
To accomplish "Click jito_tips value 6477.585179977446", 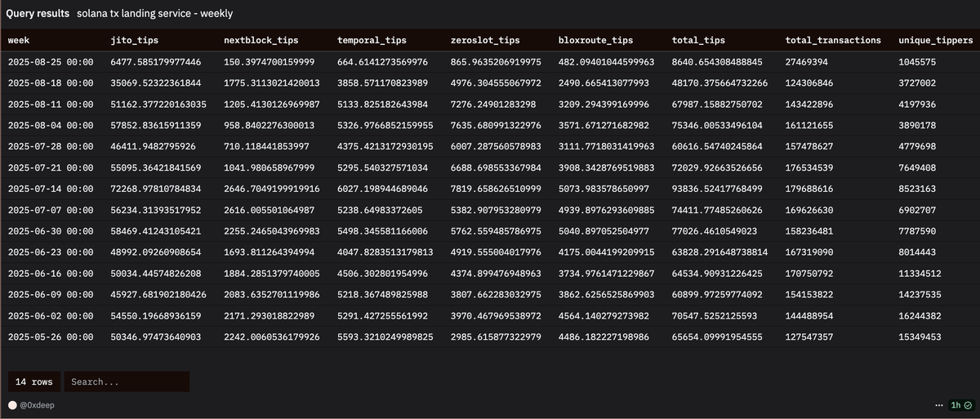I will 155,62.
